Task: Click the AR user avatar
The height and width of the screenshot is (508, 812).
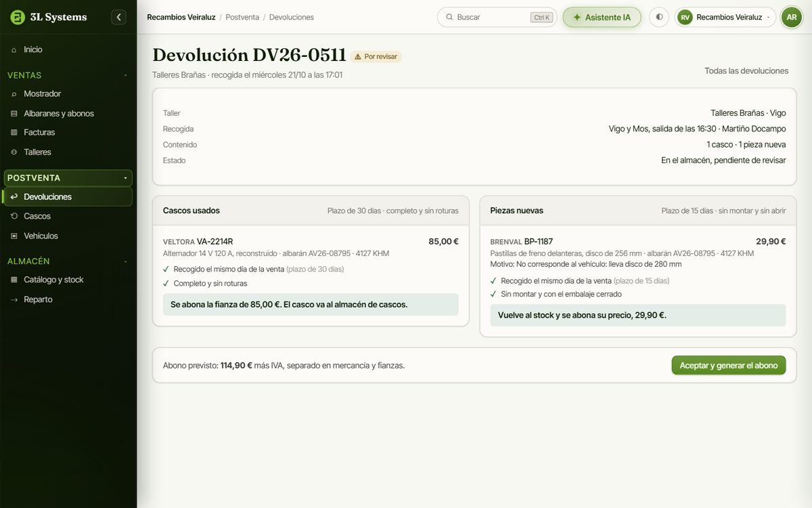Action: [792, 17]
